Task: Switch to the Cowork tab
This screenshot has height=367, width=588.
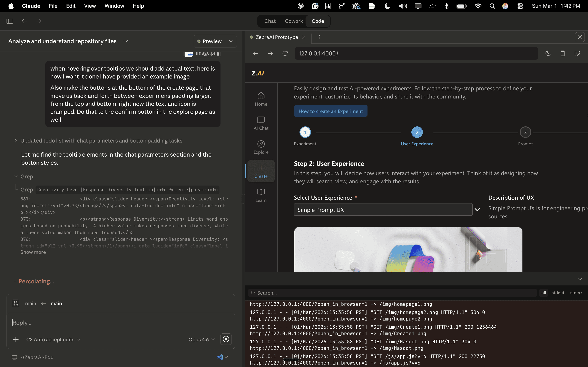Action: coord(294,21)
